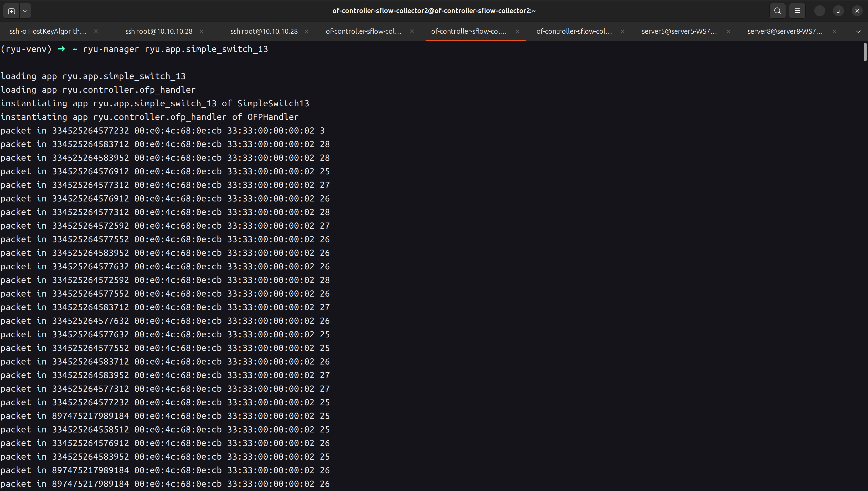This screenshot has height=491, width=868.
Task: Switch to server5@server5-WS7 tab
Action: coord(679,31)
